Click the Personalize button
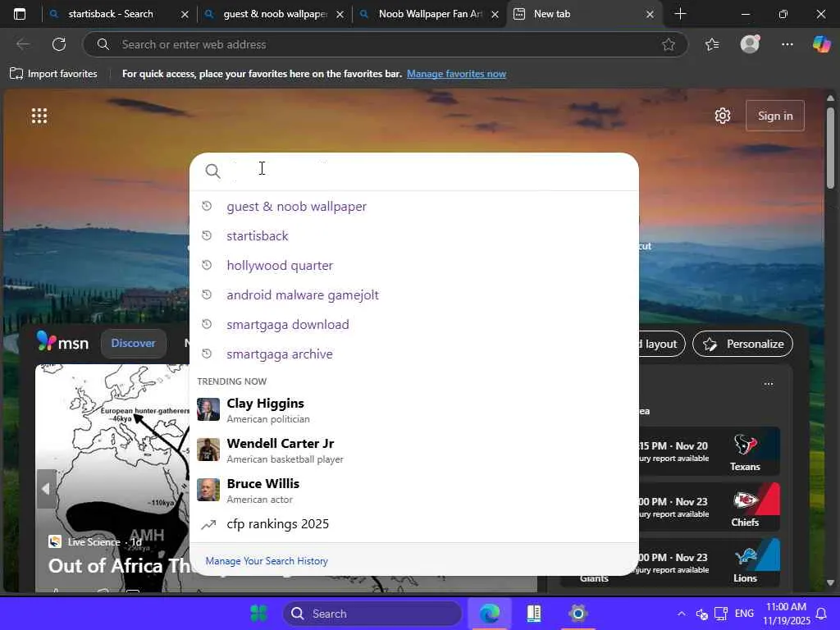840x630 pixels. pos(742,344)
